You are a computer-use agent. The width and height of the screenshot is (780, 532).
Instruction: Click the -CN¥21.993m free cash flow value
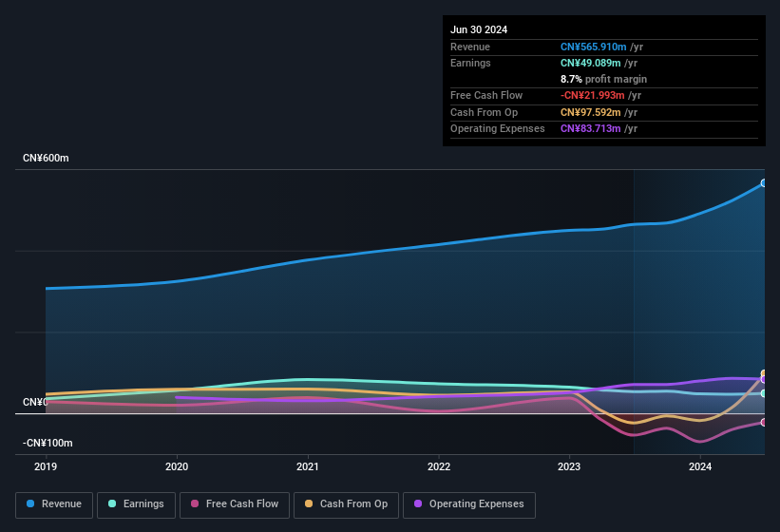(593, 95)
